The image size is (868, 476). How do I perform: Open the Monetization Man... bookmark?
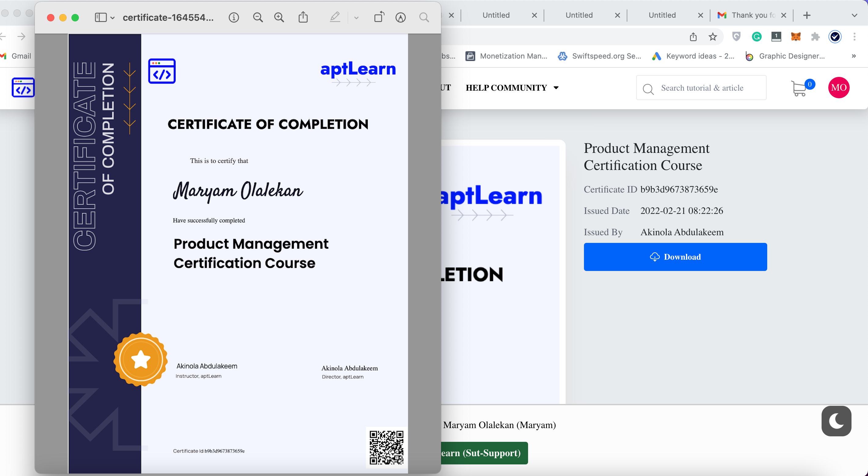pyautogui.click(x=506, y=56)
